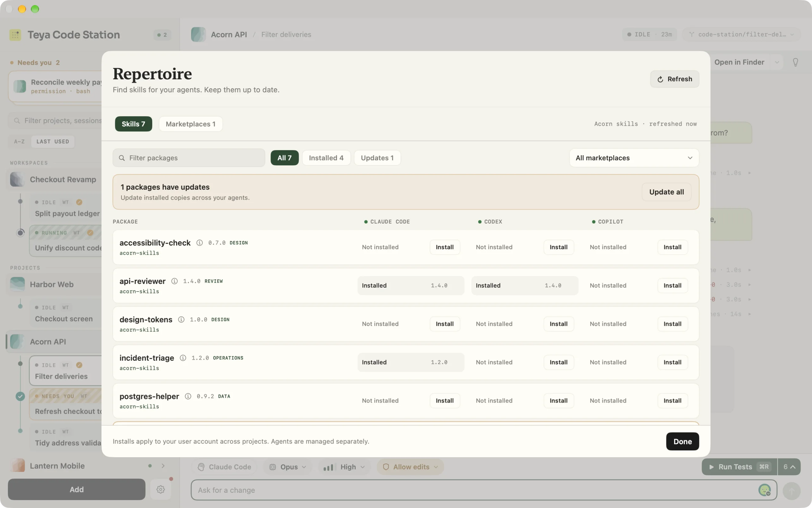The width and height of the screenshot is (812, 508).
Task: Click the Run Tests button
Action: click(x=739, y=467)
